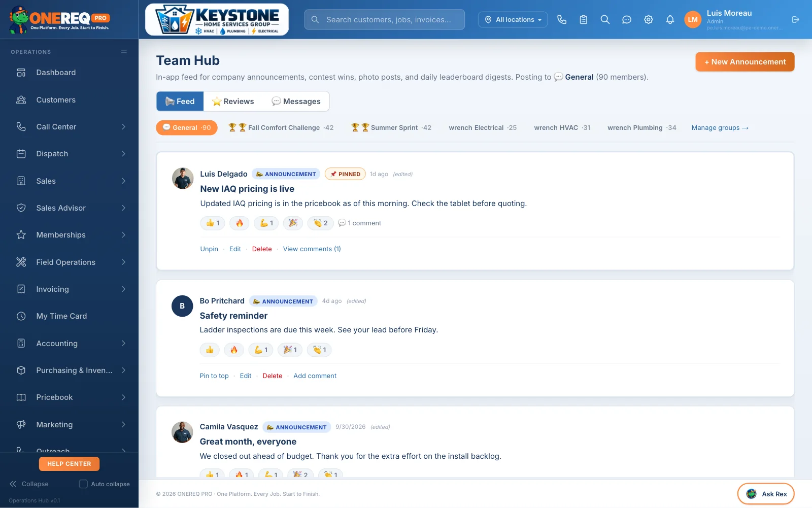This screenshot has height=508, width=812.
Task: Enable Auto collapse checkbox
Action: pyautogui.click(x=83, y=484)
